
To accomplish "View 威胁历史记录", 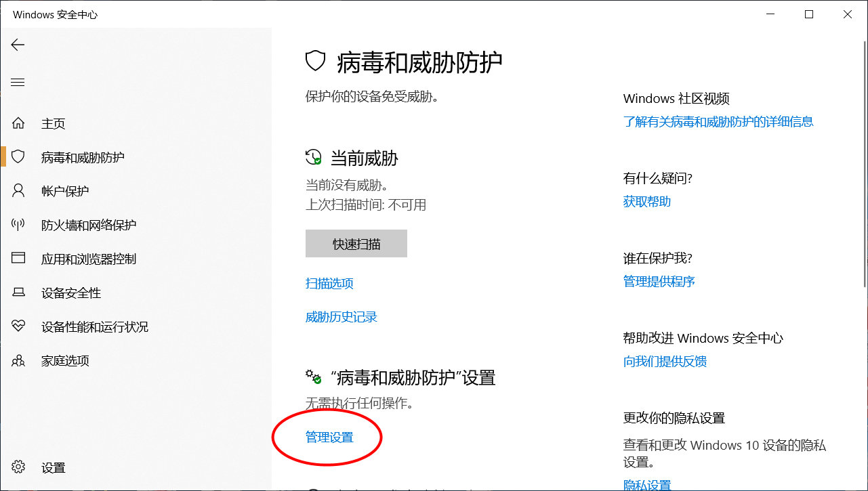I will [341, 316].
